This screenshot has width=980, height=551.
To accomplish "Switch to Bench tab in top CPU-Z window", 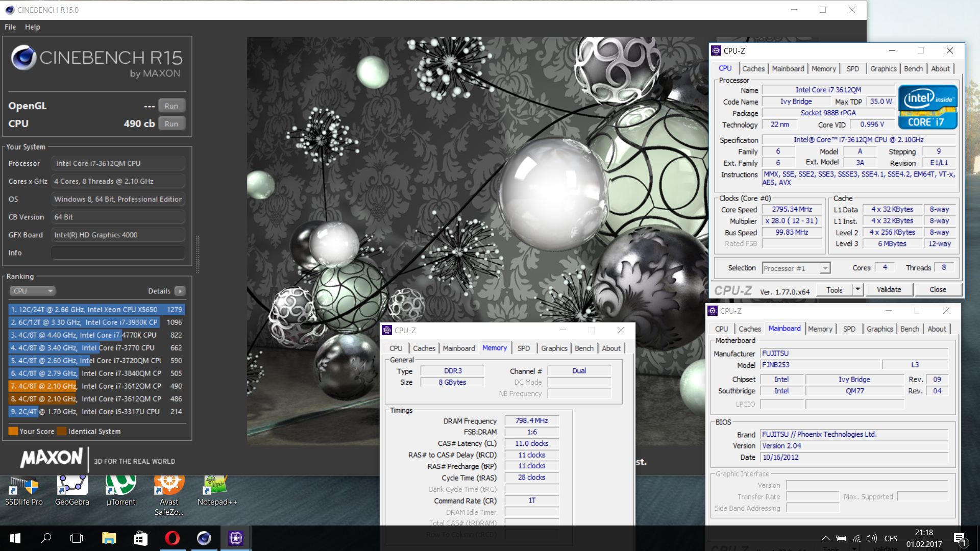I will click(x=913, y=68).
